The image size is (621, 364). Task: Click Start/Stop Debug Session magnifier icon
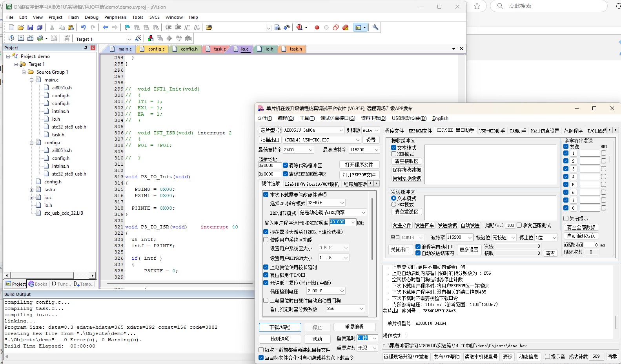click(300, 27)
